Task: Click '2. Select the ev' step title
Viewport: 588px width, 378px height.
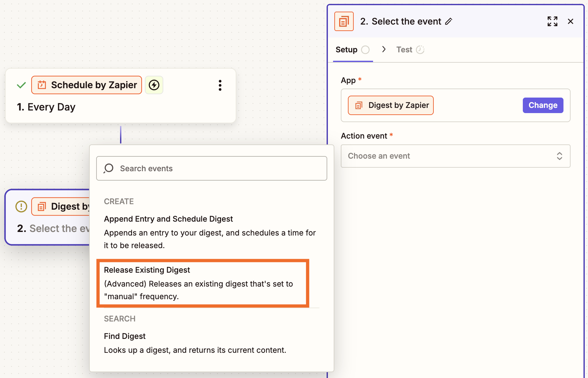Action: pyautogui.click(x=53, y=228)
